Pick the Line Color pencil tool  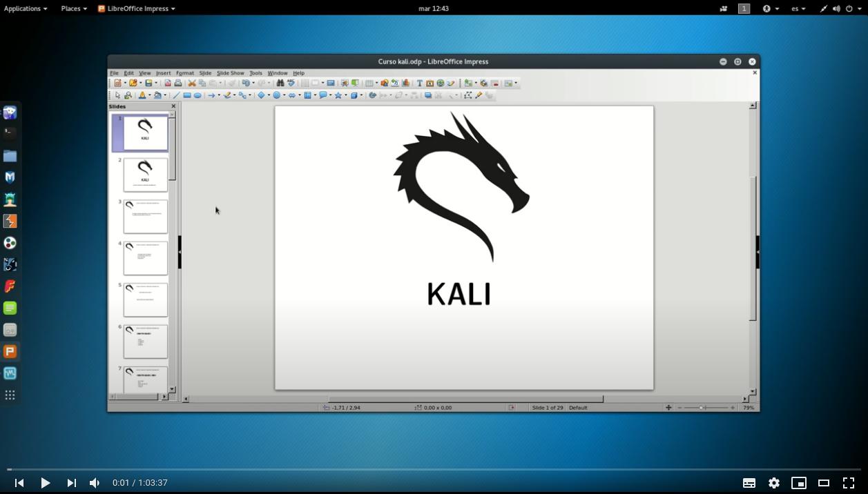[142, 95]
